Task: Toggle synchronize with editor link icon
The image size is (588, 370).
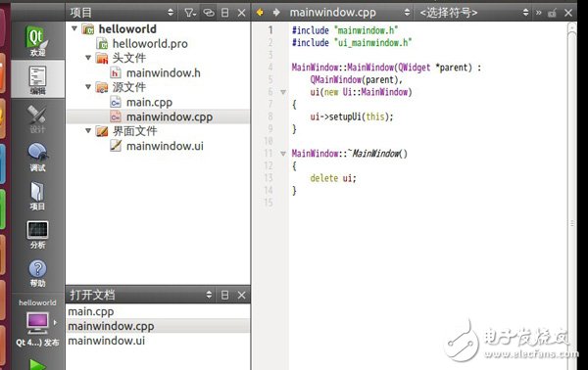Action: [x=209, y=13]
